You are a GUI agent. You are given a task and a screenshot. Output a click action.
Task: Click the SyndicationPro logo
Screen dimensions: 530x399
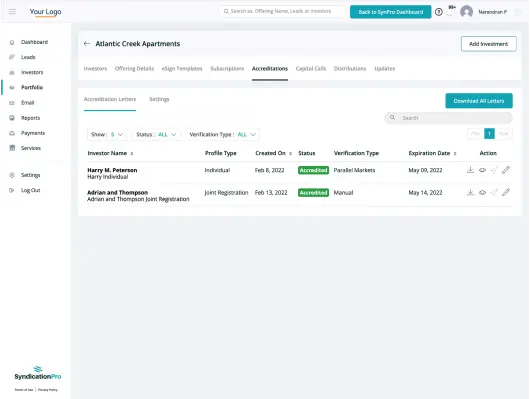click(x=38, y=373)
